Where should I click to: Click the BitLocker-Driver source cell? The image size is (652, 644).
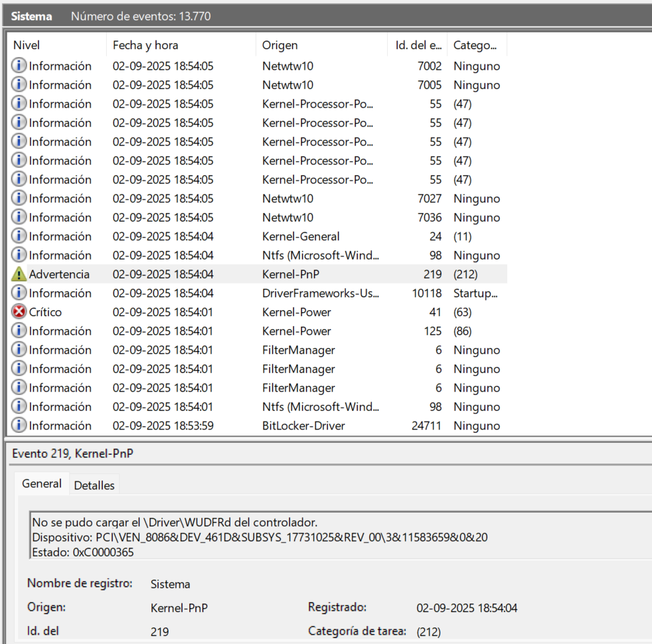[x=303, y=426]
